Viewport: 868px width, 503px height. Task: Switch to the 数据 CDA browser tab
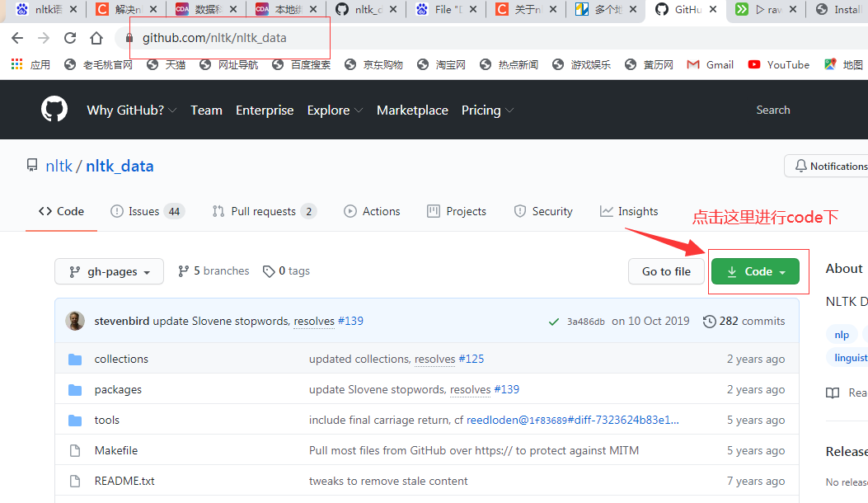tap(206, 9)
